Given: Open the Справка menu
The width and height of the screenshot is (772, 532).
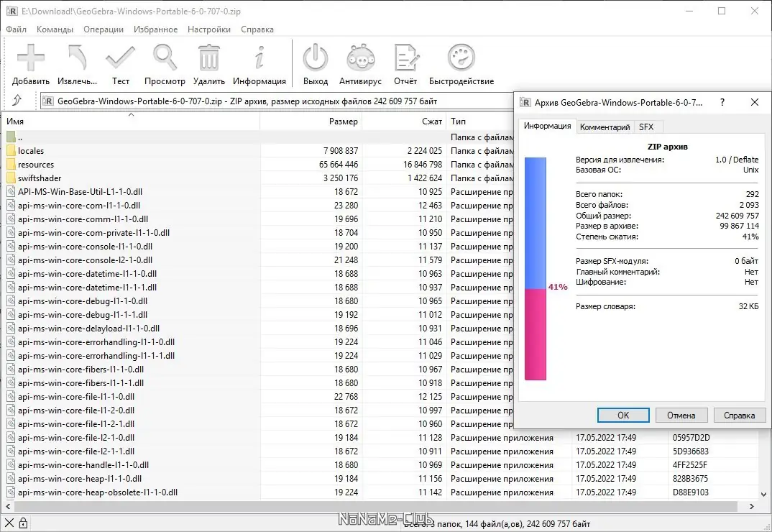Looking at the screenshot, I should (x=257, y=29).
